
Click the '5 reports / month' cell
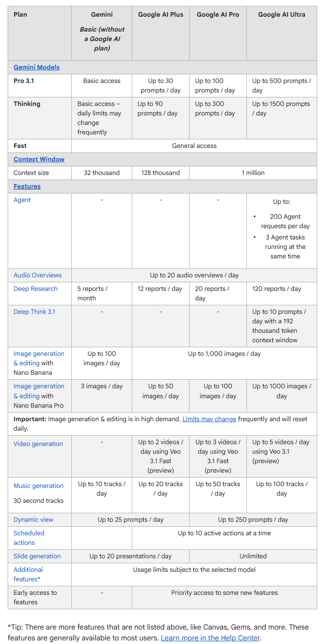point(102,294)
